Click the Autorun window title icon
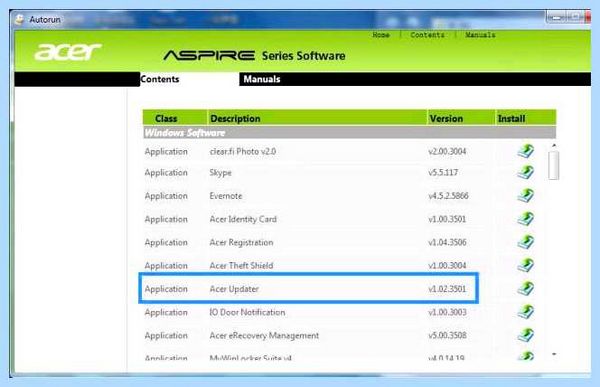 point(20,19)
